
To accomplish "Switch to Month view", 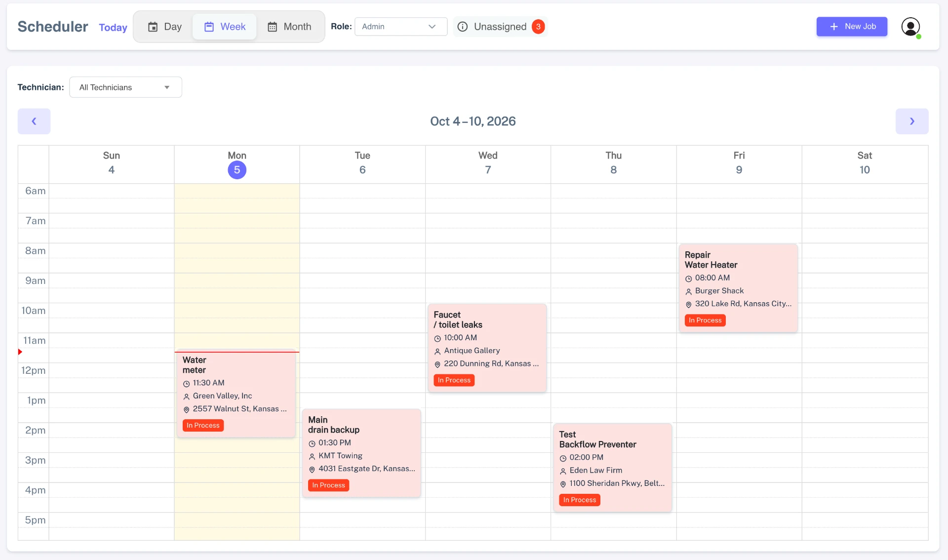I will click(289, 27).
